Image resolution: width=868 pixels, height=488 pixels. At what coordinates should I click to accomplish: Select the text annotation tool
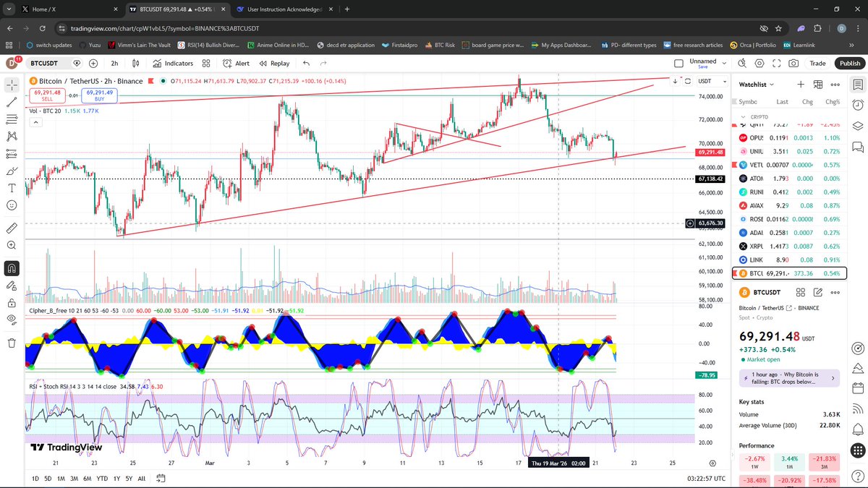click(12, 188)
